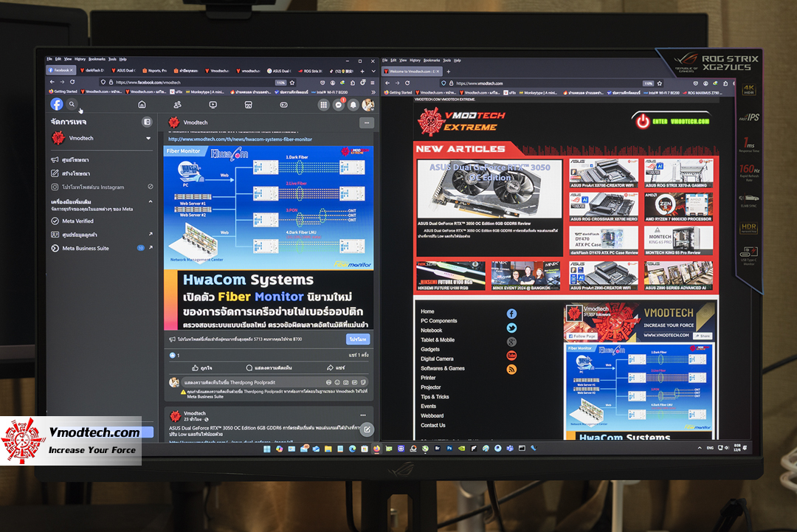Viewport: 797px width, 532px height.
Task: Click Vmodtech Twitter social icon
Action: (x=512, y=328)
